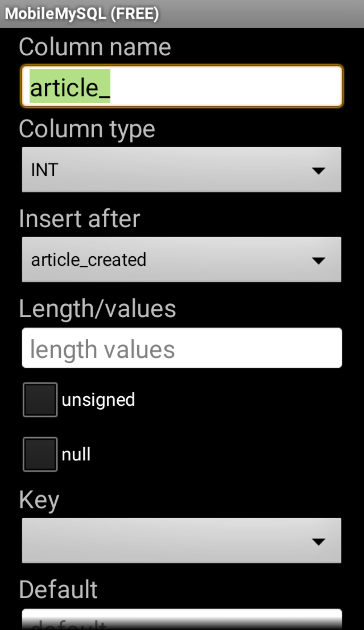The height and width of the screenshot is (630, 364).
Task: Click the Insert after dropdown arrow
Action: (x=318, y=260)
